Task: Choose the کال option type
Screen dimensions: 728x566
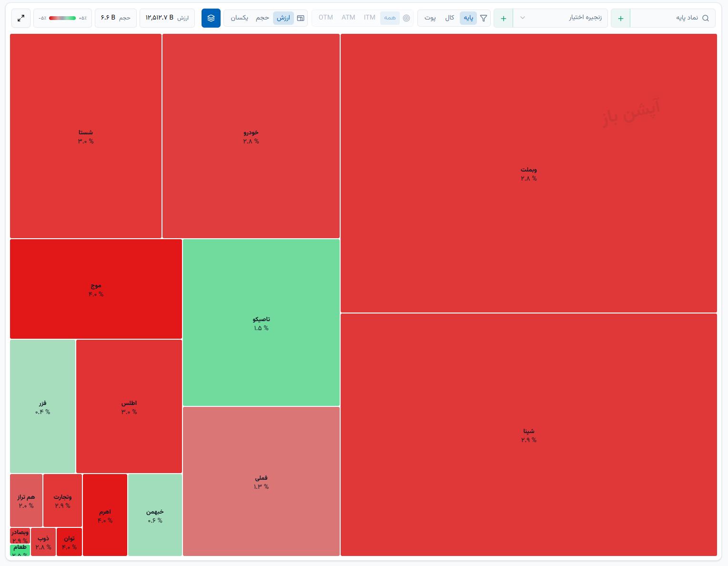Action: pyautogui.click(x=449, y=18)
